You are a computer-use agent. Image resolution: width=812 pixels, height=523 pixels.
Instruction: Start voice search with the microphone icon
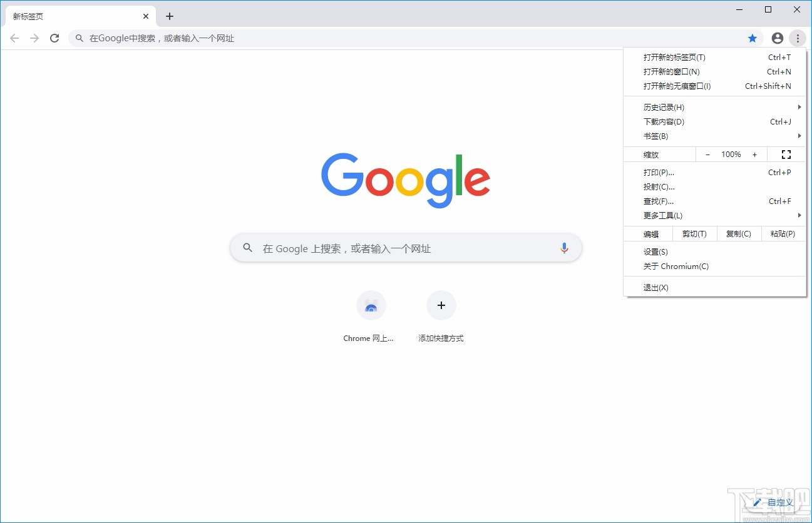click(564, 248)
